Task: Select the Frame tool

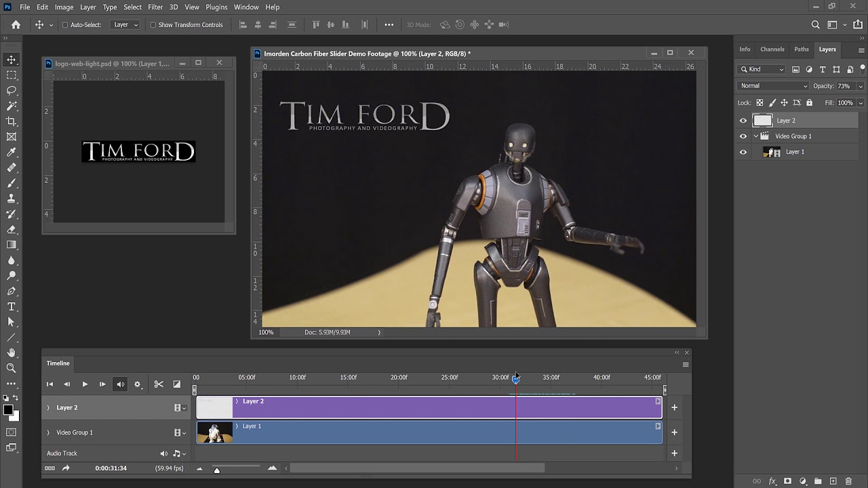Action: click(x=11, y=137)
